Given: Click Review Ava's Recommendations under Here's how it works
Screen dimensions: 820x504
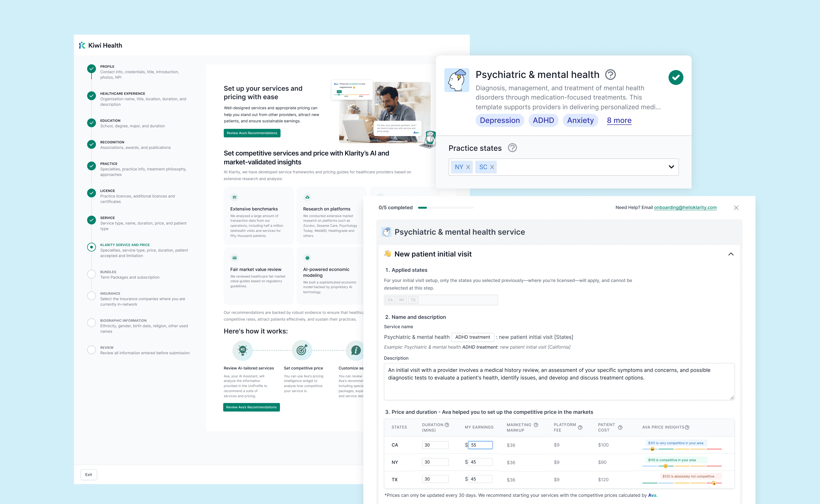Looking at the screenshot, I should pyautogui.click(x=251, y=407).
